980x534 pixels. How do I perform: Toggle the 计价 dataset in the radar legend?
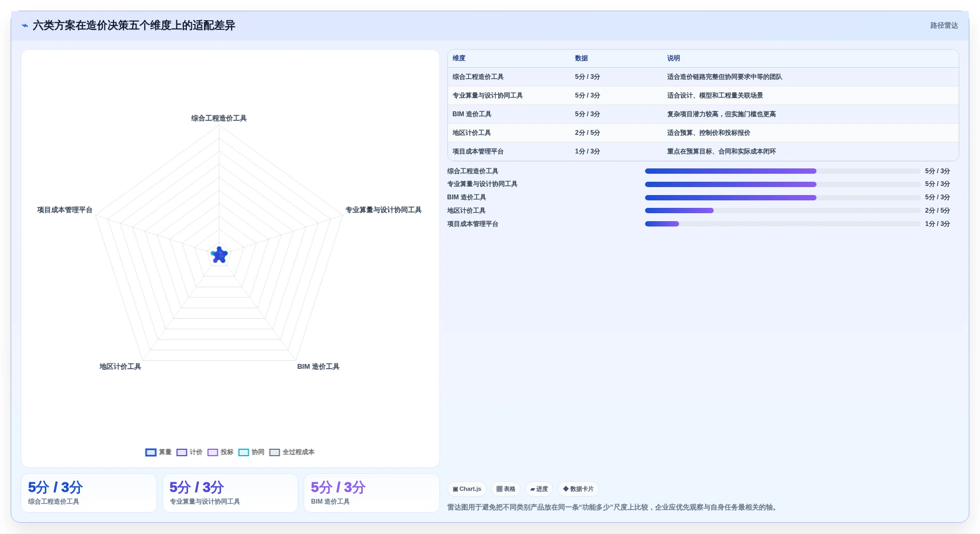point(189,452)
